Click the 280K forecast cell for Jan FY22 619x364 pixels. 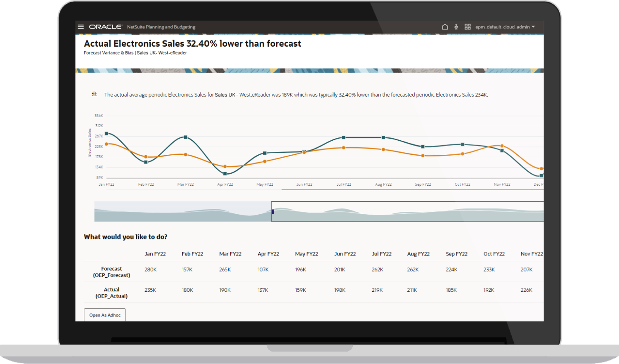[151, 269]
